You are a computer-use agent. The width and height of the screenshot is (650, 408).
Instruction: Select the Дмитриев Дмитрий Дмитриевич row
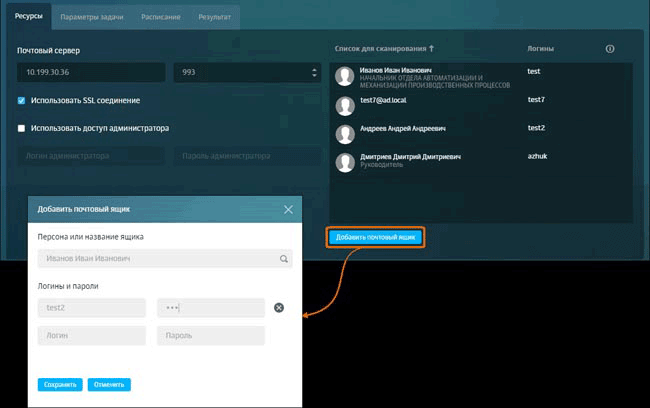click(x=481, y=162)
